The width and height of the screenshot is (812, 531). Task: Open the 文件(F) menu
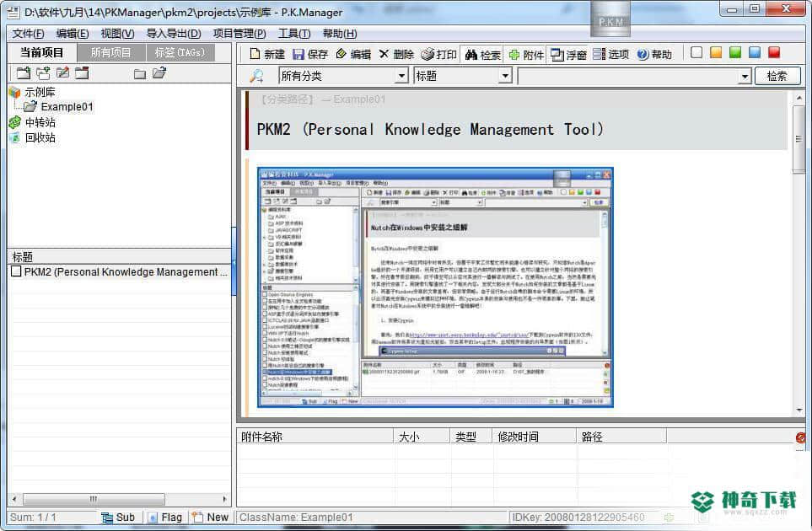tap(28, 34)
